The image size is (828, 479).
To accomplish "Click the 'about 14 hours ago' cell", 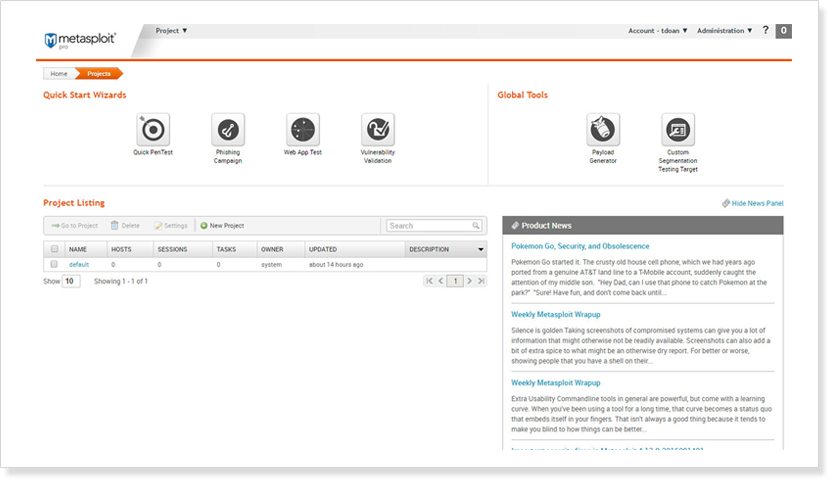I will [336, 265].
